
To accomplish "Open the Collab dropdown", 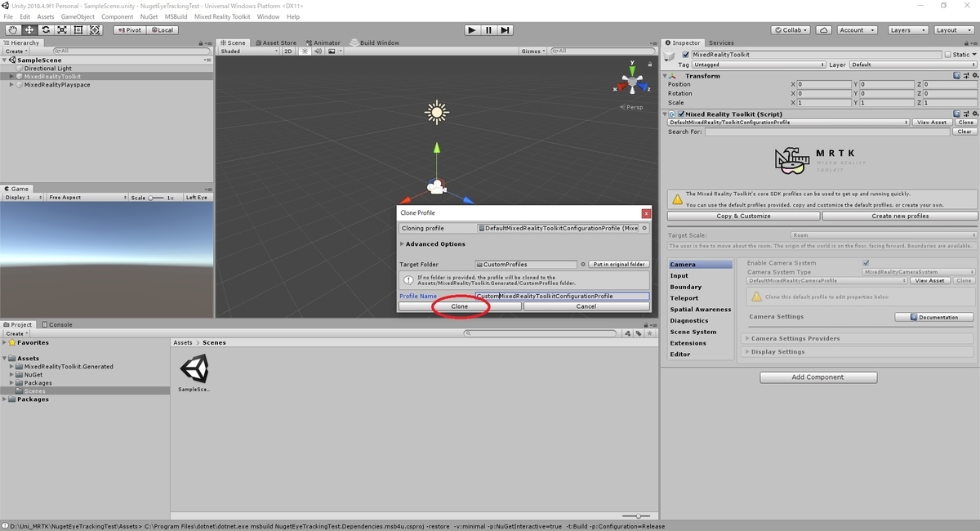I will pyautogui.click(x=791, y=30).
